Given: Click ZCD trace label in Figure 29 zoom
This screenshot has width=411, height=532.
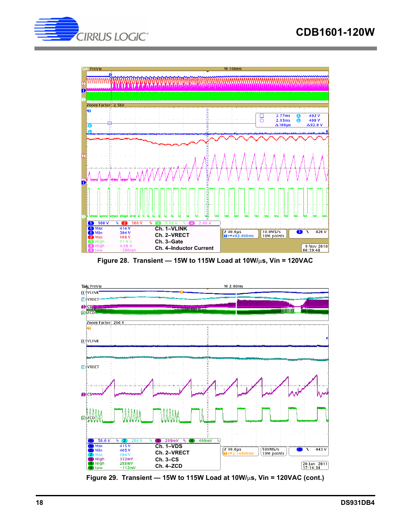Looking at the screenshot, I should click(91, 418).
